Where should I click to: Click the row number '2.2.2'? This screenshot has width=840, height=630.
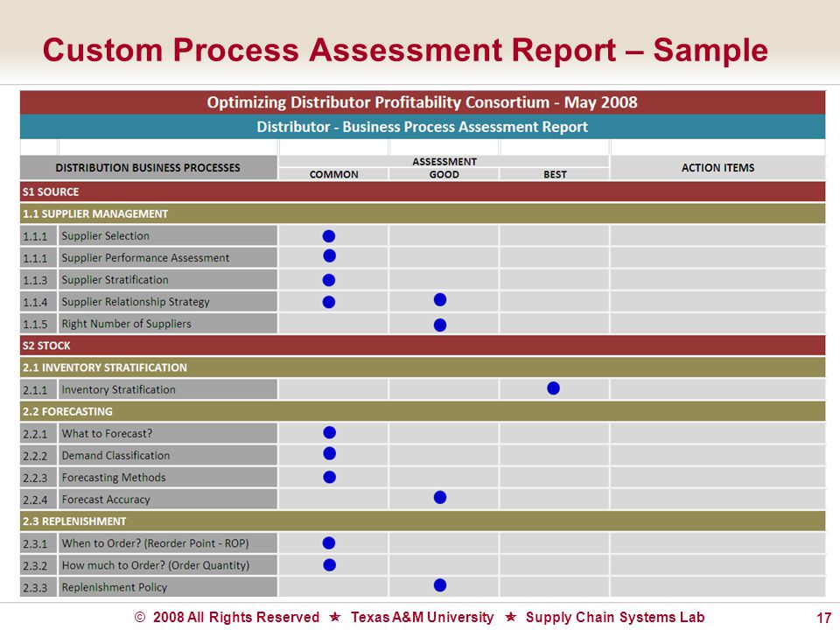35,456
